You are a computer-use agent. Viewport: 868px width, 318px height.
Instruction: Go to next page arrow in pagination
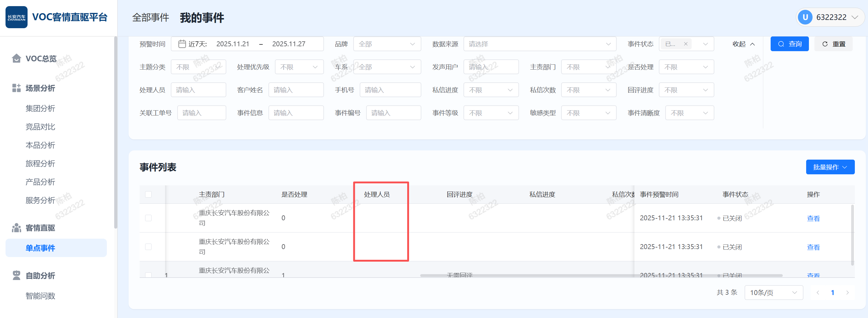(847, 292)
